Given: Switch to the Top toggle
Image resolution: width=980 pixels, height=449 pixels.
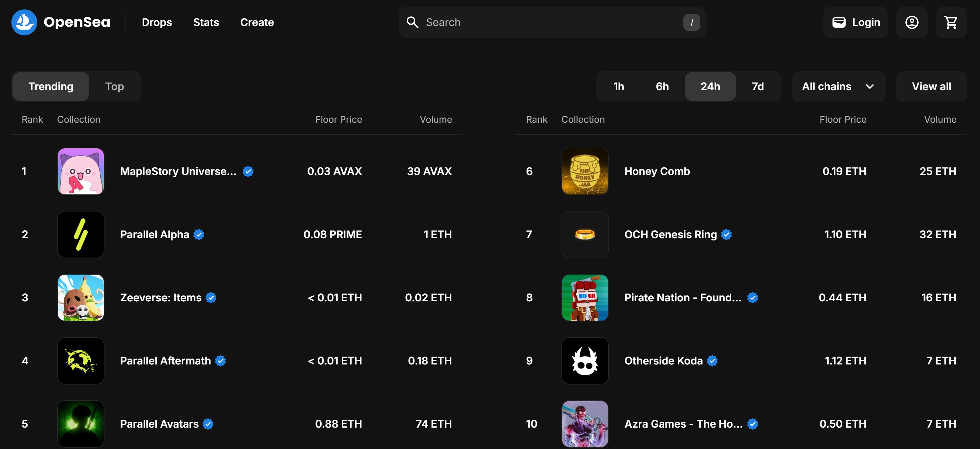Looking at the screenshot, I should [x=115, y=87].
